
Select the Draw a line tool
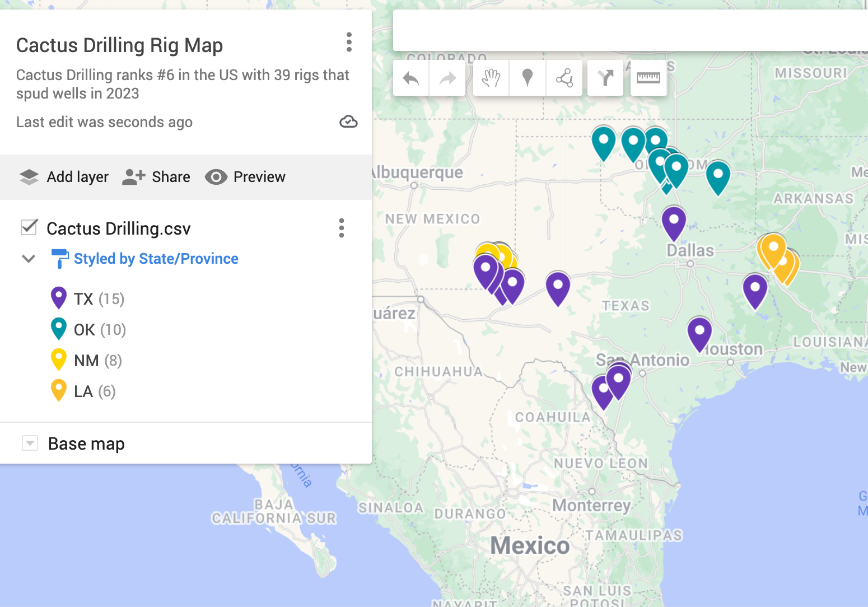[564, 78]
